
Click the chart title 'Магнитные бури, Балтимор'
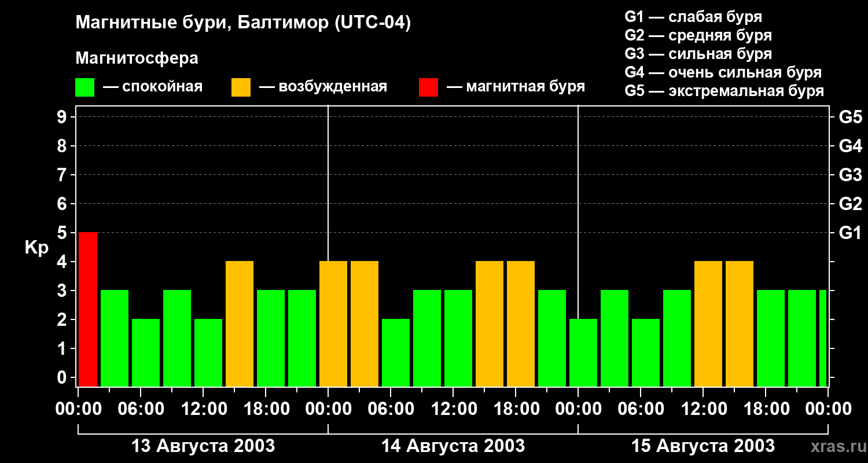pos(243,23)
